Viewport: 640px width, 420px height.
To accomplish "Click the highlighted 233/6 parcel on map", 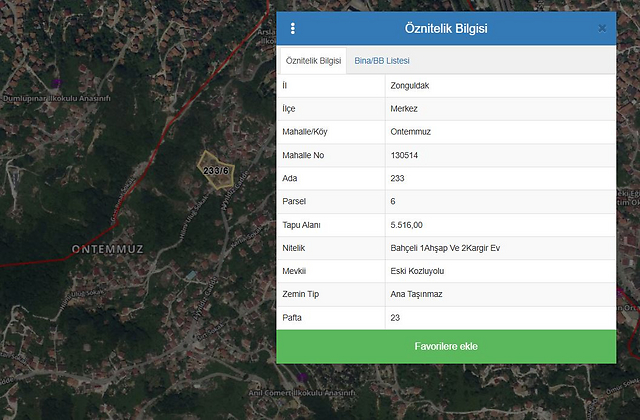I will click(x=214, y=168).
